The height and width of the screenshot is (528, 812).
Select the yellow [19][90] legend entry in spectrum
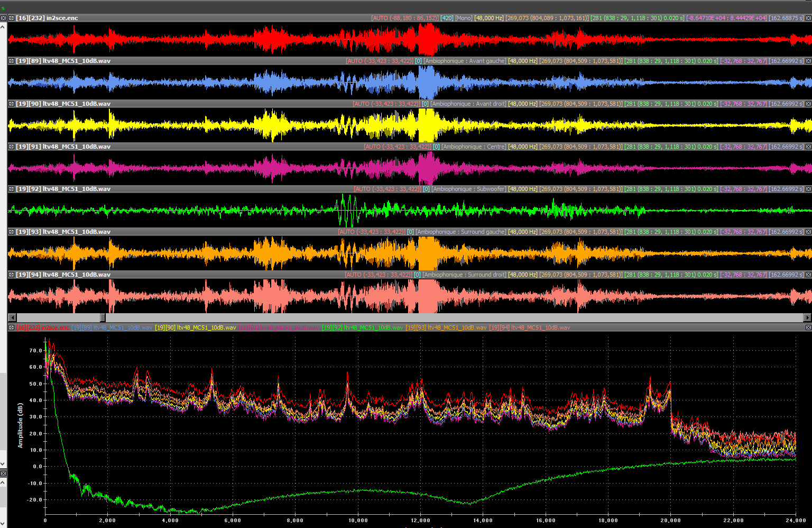tap(195, 327)
